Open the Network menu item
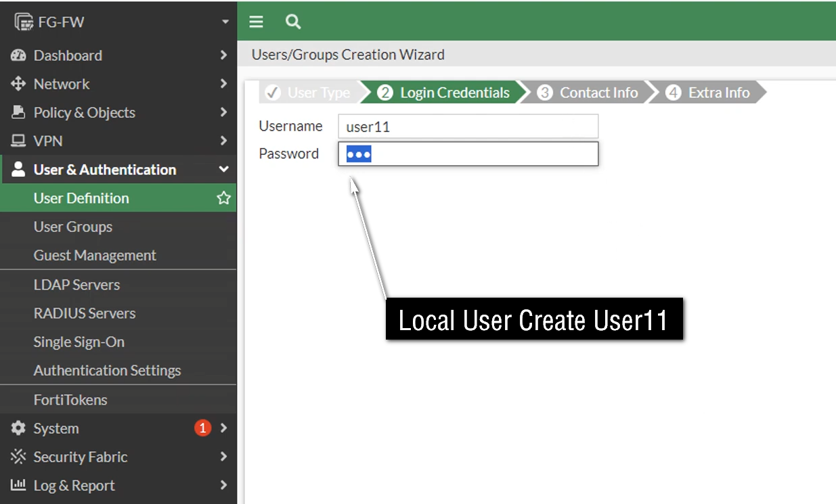 (x=118, y=84)
